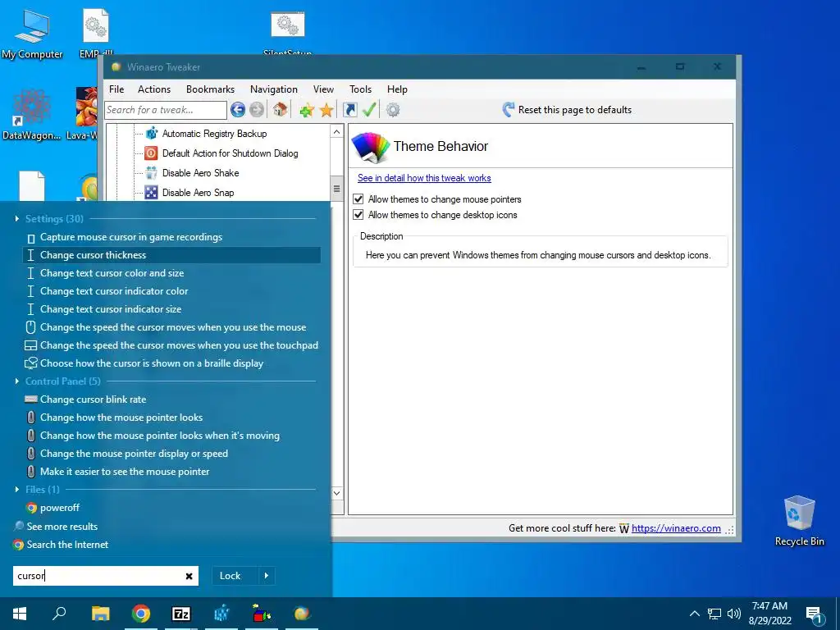Go to the Home page icon
This screenshot has width=840, height=630.
pyautogui.click(x=280, y=110)
